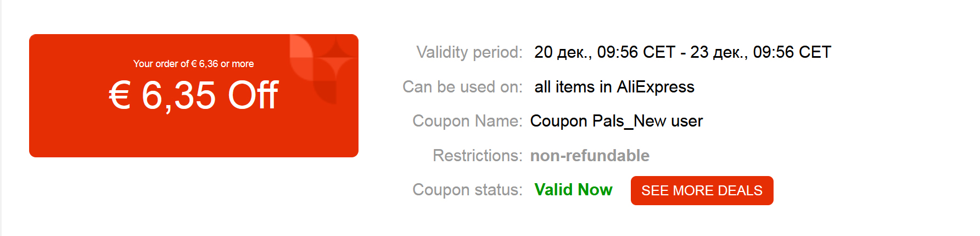
Task: Select the end date 23 дек., 09:56 CET
Action: tap(760, 52)
